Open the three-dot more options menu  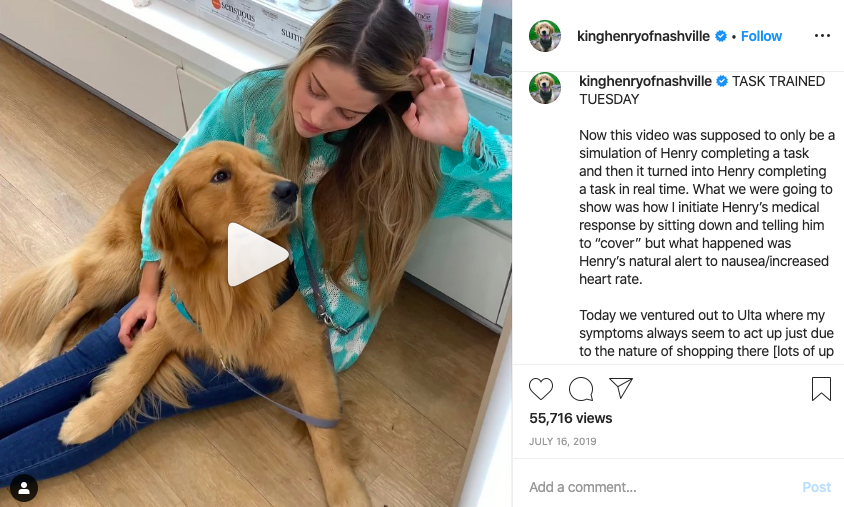click(822, 36)
